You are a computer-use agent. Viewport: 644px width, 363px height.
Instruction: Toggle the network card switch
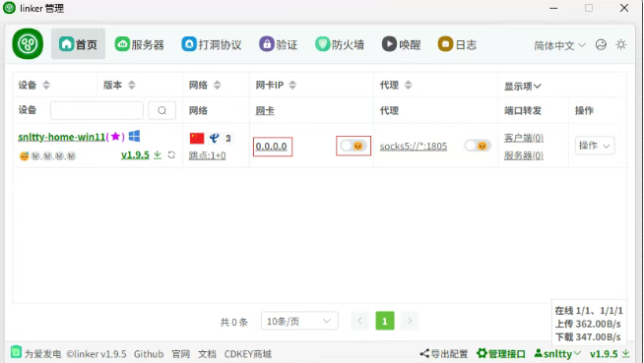(354, 146)
